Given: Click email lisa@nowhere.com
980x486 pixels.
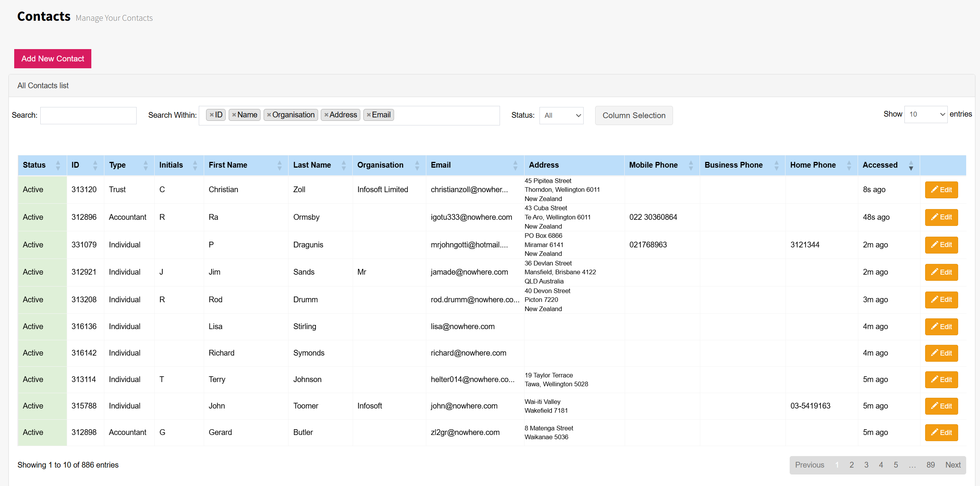Looking at the screenshot, I should coord(462,326).
